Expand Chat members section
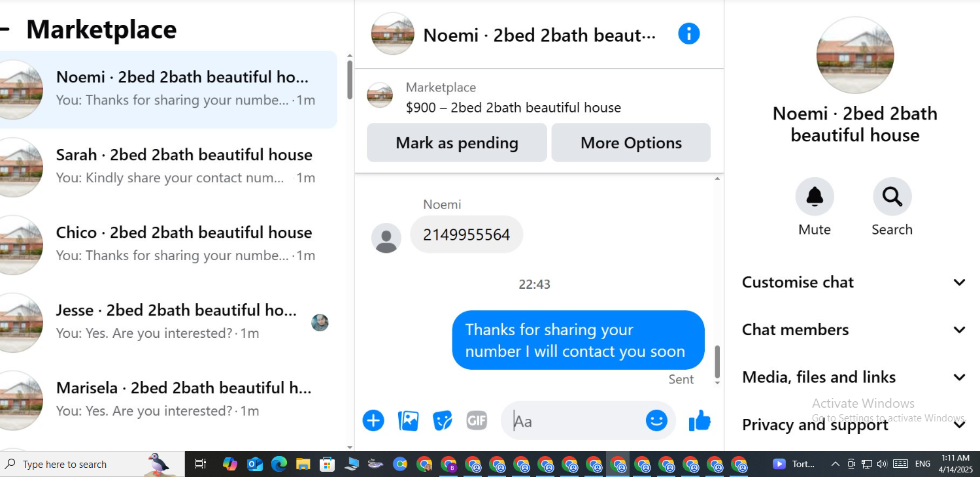Viewport: 980px width, 477px height. pyautogui.click(x=854, y=330)
